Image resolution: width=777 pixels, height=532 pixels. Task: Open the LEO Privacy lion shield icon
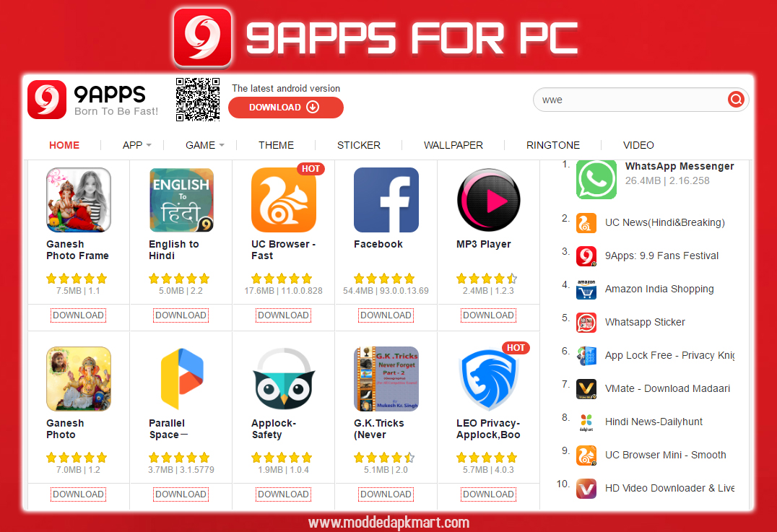click(x=489, y=379)
